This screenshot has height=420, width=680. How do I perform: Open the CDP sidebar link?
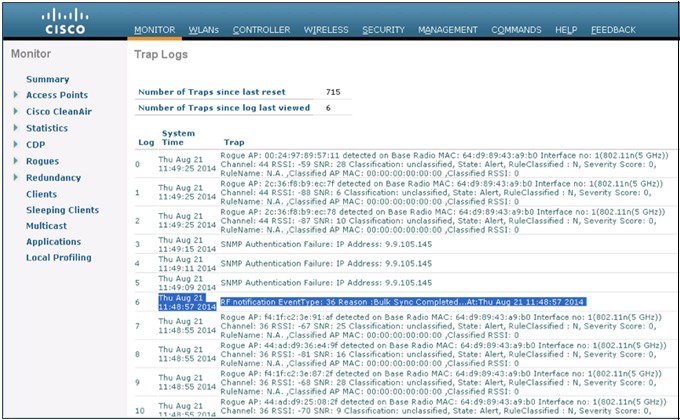click(36, 144)
